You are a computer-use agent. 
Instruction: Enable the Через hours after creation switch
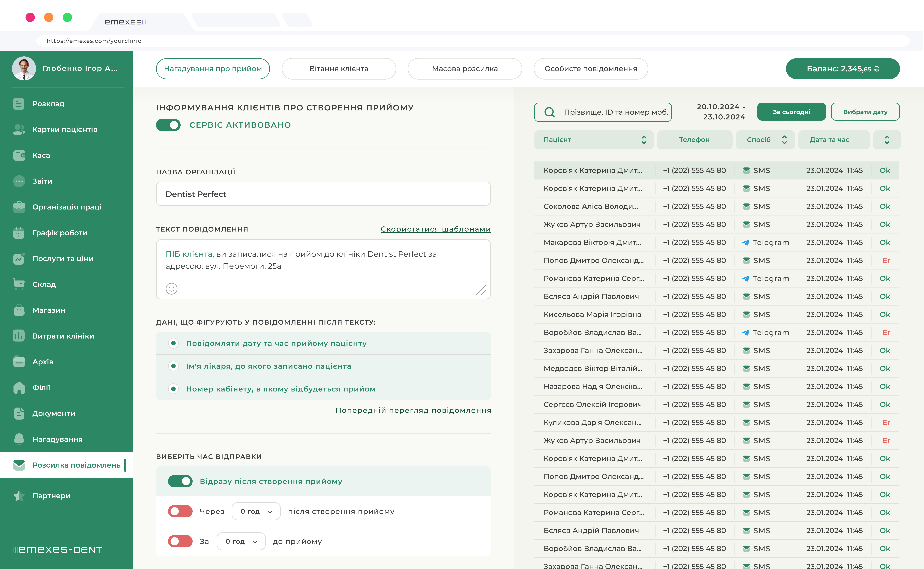pos(180,511)
